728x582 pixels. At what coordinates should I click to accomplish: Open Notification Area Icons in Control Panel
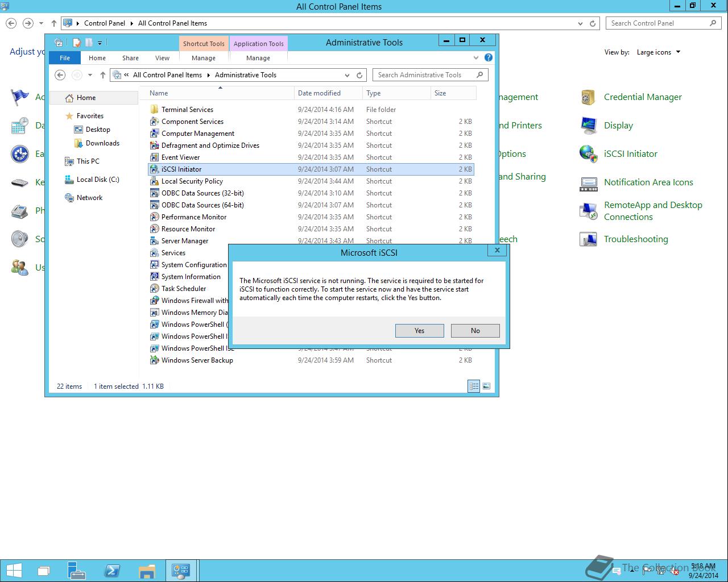pos(648,182)
